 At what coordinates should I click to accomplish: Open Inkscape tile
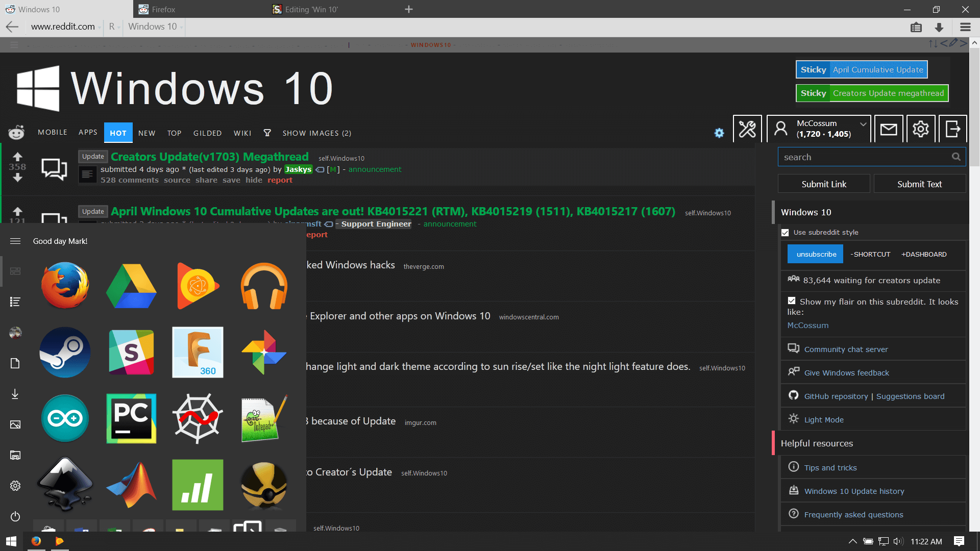point(65,485)
